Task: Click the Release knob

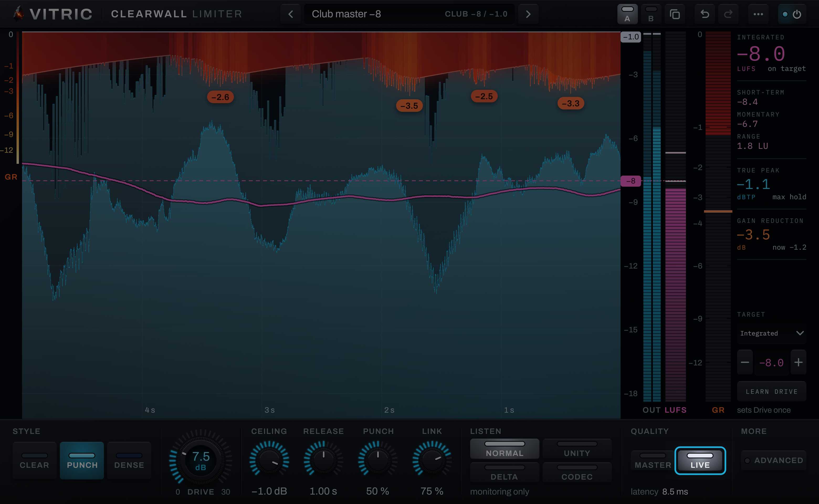Action: coord(323,460)
